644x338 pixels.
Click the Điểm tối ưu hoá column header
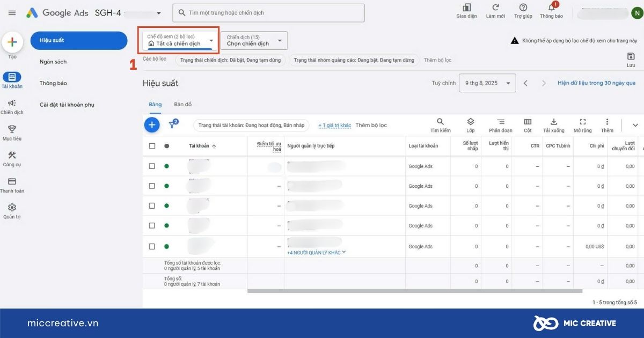click(269, 146)
